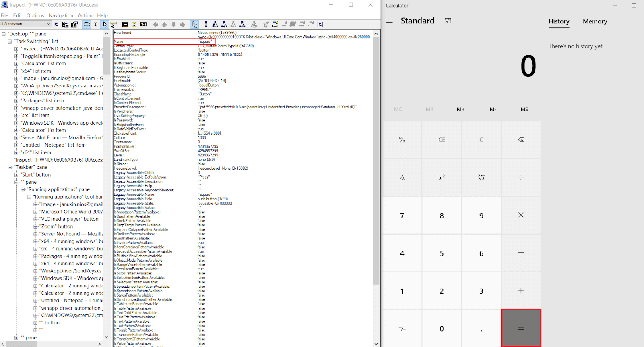Image resolution: width=644 pixels, height=347 pixels.
Task: Click the Refresh icon in Inspect toolbar
Action: pyautogui.click(x=56, y=25)
